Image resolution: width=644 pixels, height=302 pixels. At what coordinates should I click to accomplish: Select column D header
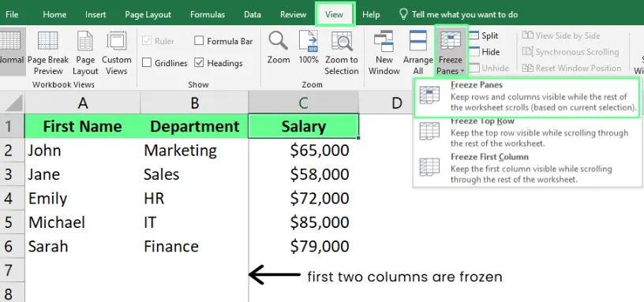coord(396,103)
